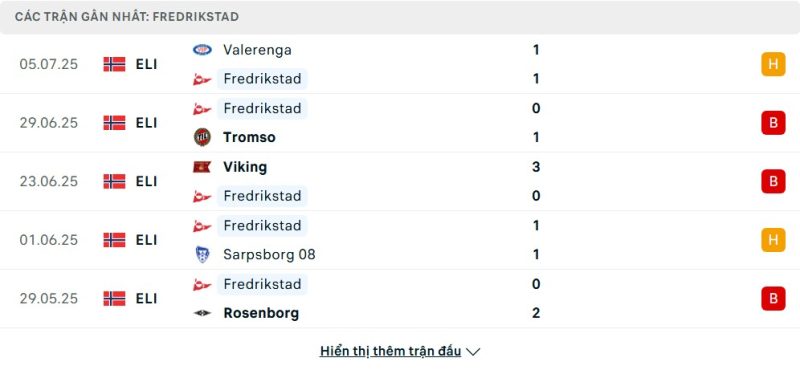This screenshot has height=374, width=800.
Task: Open the Hiển thị thêm trận đấu link
Action: coord(390,351)
